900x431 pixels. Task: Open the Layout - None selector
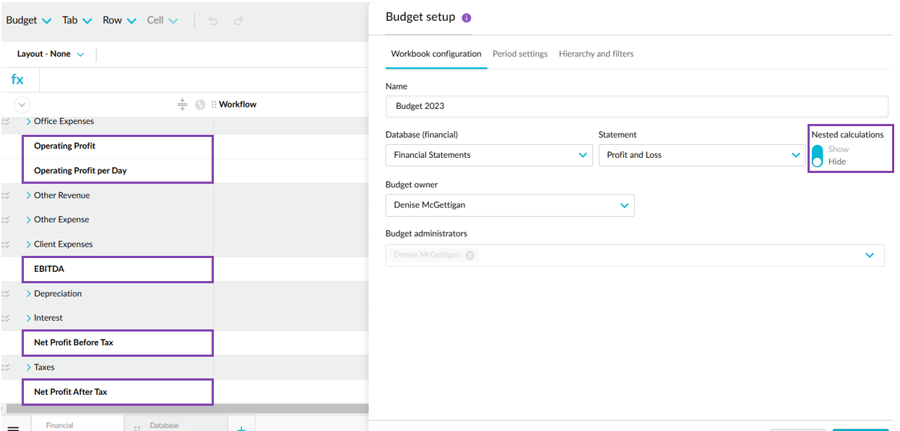point(50,54)
